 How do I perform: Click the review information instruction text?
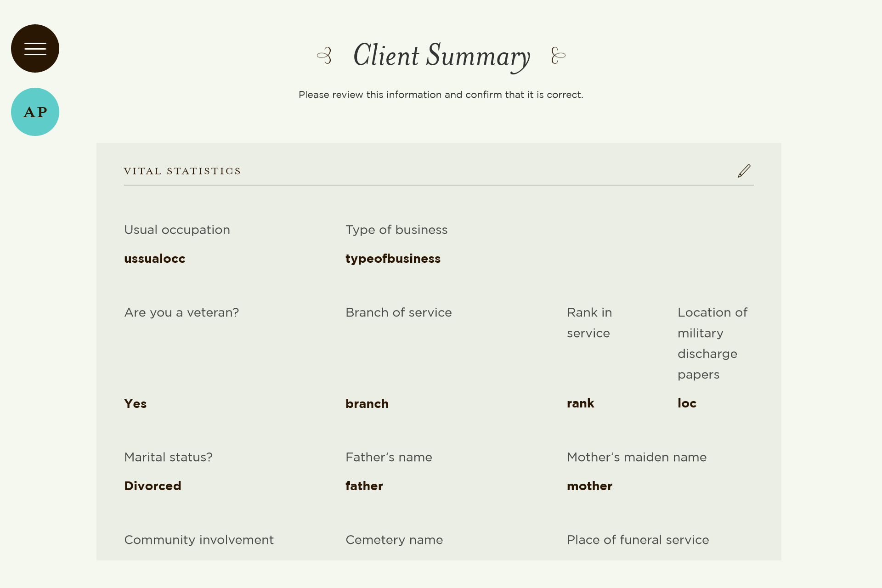(x=441, y=95)
